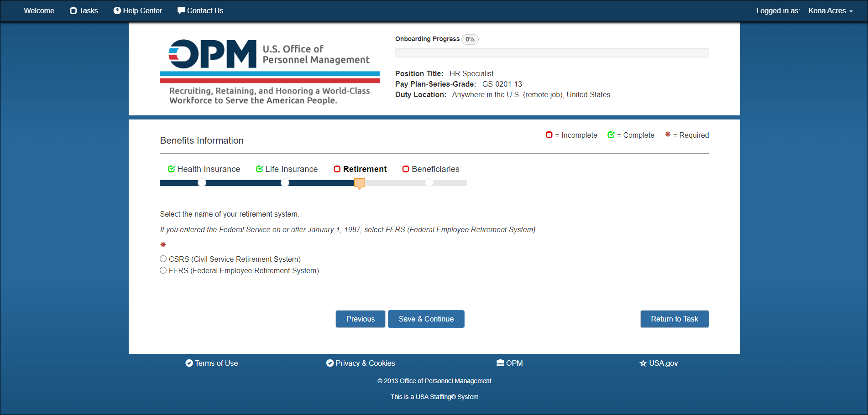Switch to the Beneficiaries step

click(431, 169)
